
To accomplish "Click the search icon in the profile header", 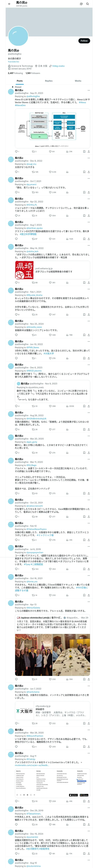I will [x=88, y=4].
